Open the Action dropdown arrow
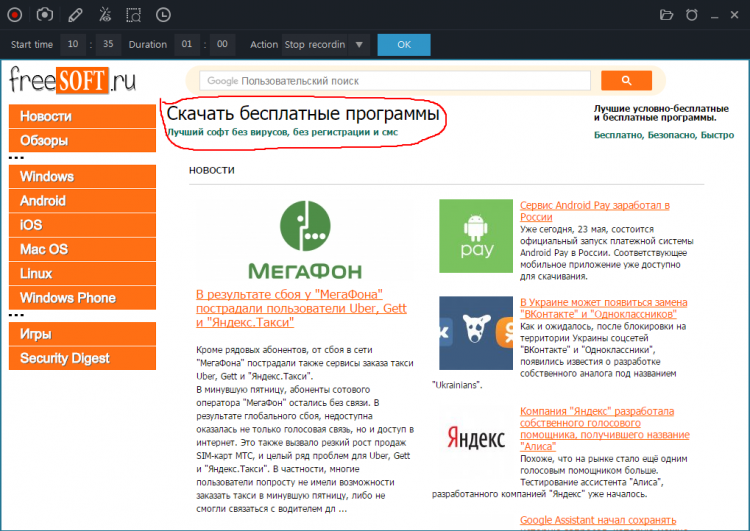 pos(359,45)
